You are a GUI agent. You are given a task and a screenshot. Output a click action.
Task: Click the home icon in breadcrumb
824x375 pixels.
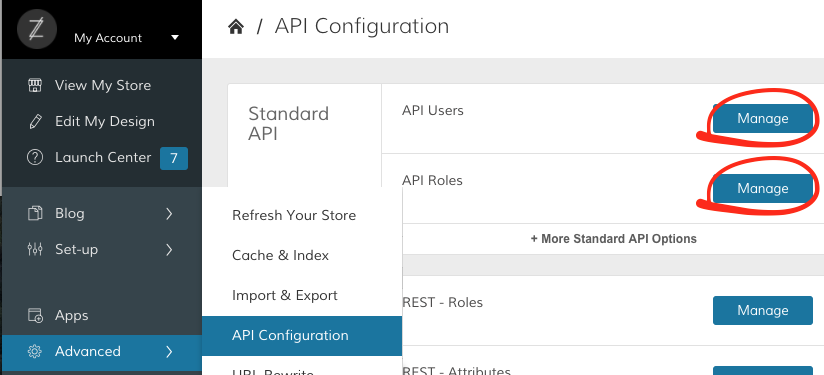(x=236, y=26)
